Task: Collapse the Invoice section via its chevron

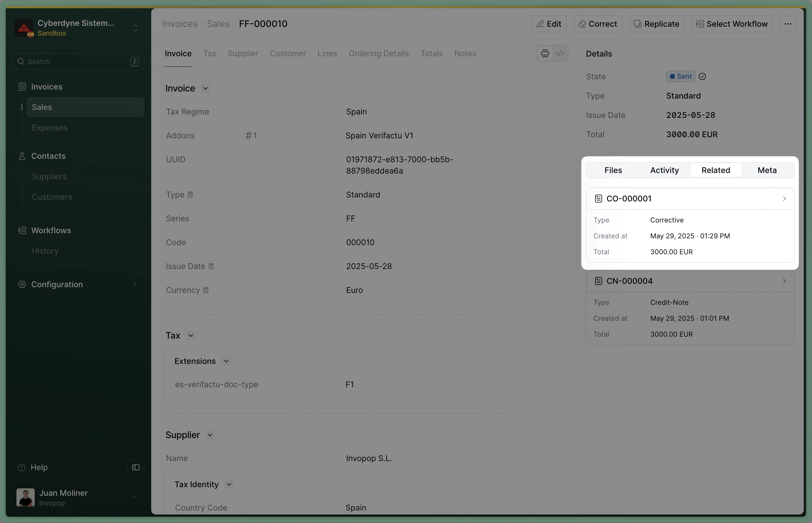Action: (205, 88)
